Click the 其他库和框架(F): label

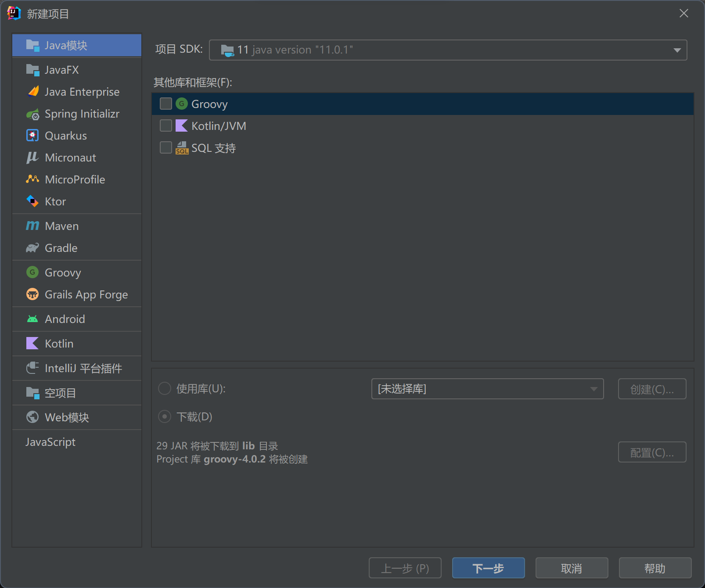(193, 82)
